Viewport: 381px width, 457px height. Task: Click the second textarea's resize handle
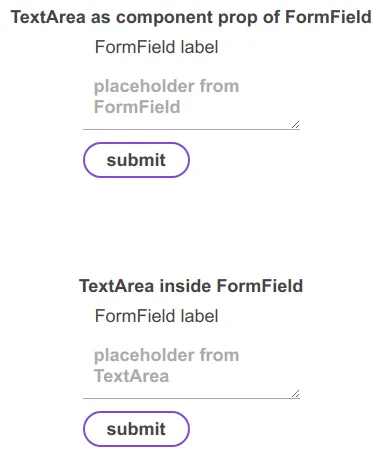click(295, 394)
